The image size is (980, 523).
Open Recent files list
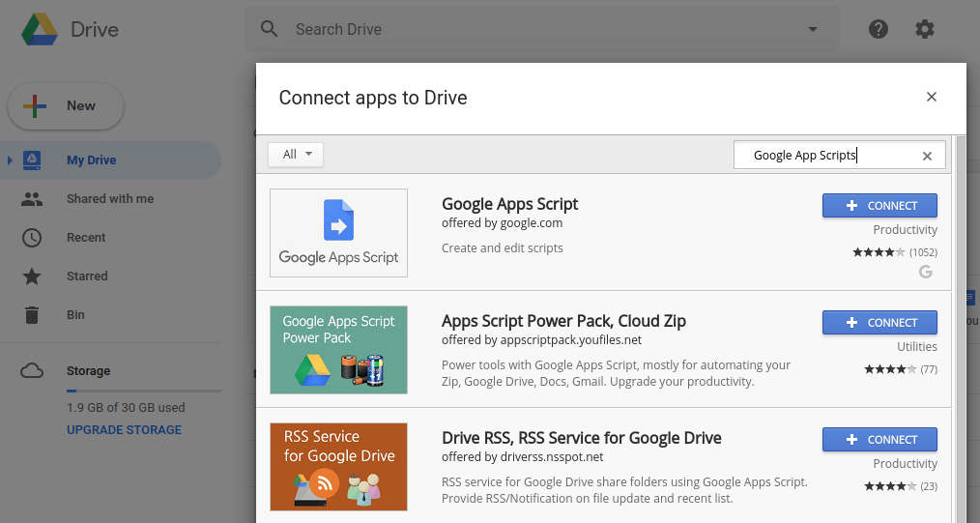(86, 238)
